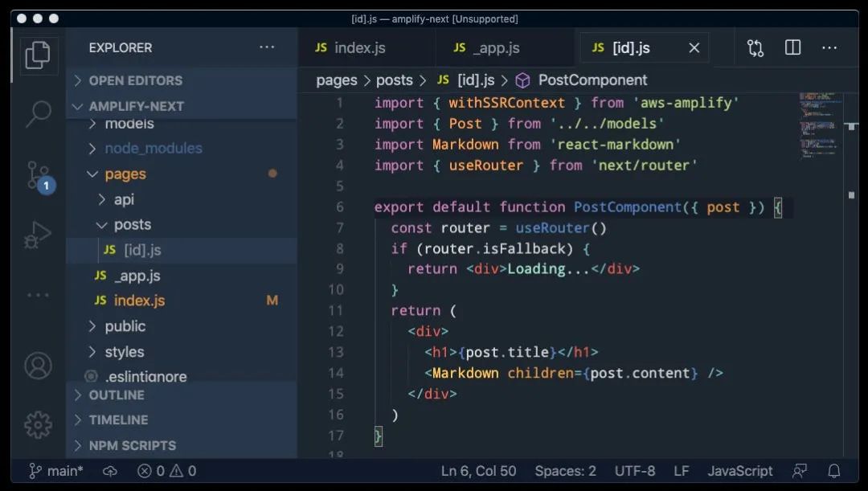The width and height of the screenshot is (868, 491).
Task: Open modified index.js in explorer tree
Action: coord(182,301)
